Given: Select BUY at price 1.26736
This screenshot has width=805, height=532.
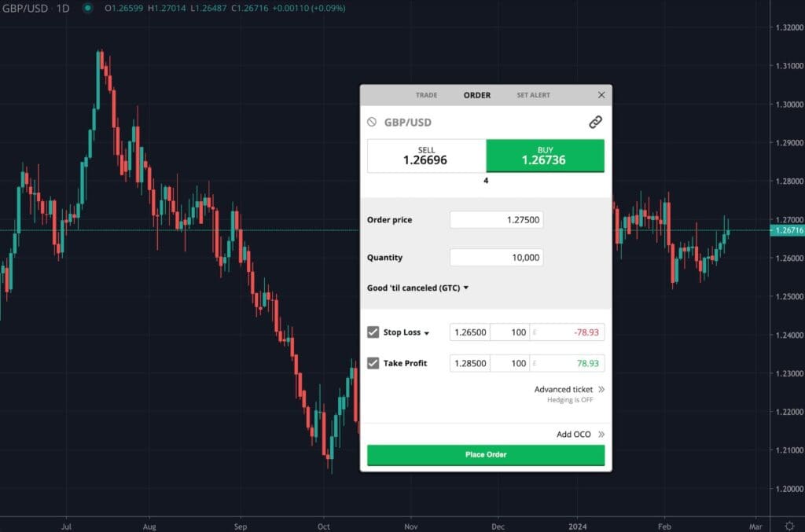Looking at the screenshot, I should pyautogui.click(x=545, y=156).
